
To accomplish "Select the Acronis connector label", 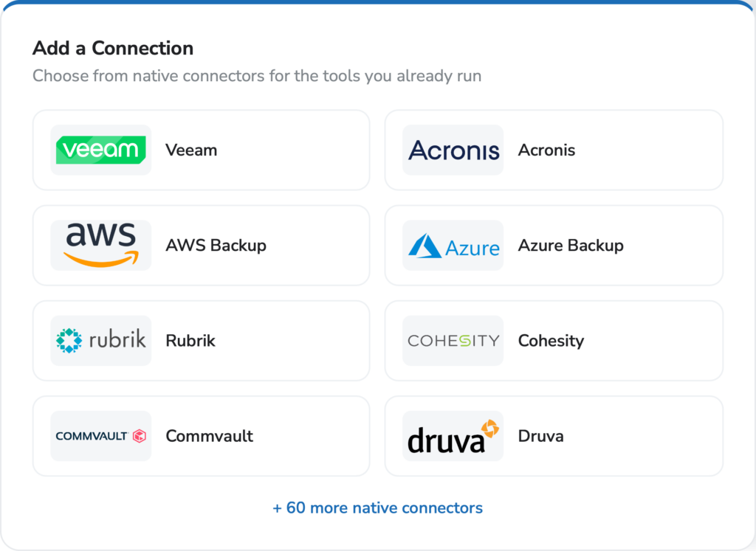I will (547, 150).
